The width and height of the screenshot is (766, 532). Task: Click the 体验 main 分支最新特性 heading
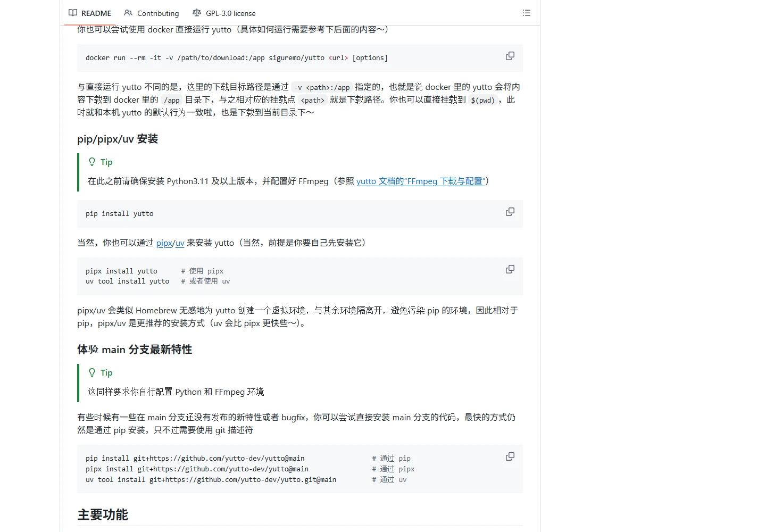(x=135, y=350)
